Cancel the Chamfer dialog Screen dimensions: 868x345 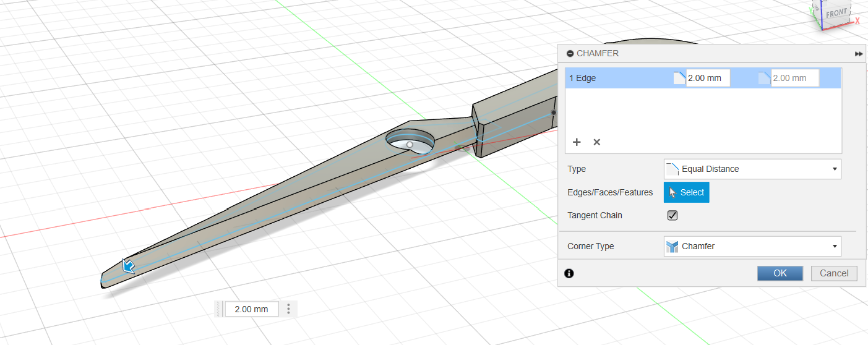point(834,273)
